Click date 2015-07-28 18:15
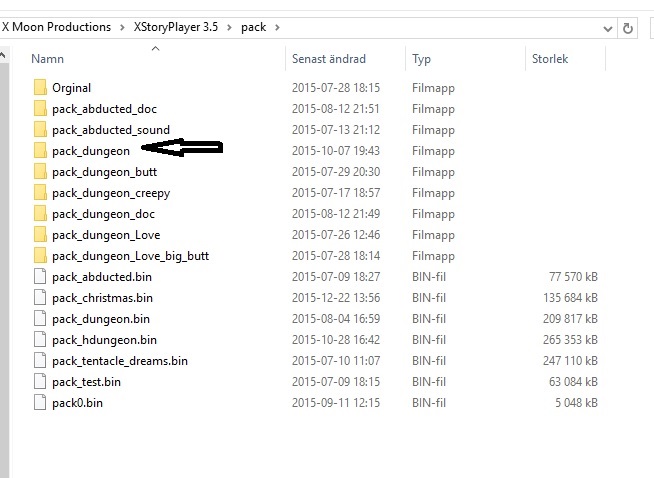This screenshot has width=654, height=478. 336,88
